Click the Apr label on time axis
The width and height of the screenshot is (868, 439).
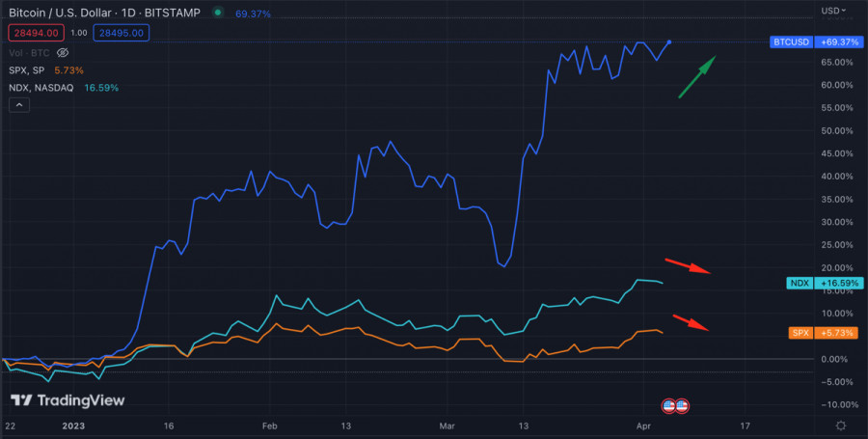[643, 425]
